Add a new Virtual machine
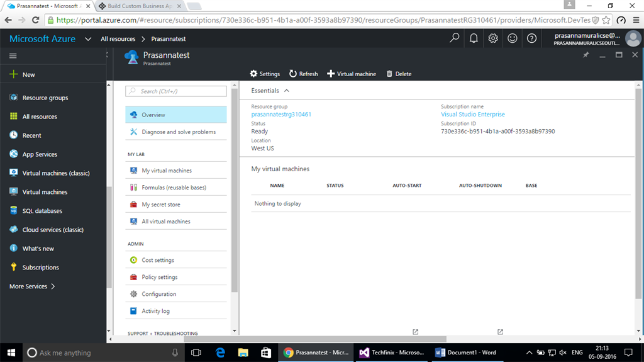 click(x=352, y=74)
